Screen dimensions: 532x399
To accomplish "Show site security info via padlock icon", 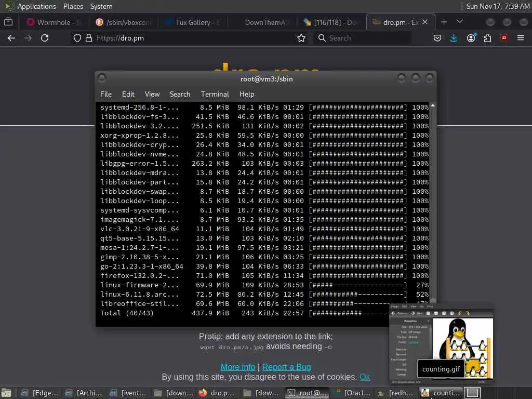I will pos(89,38).
